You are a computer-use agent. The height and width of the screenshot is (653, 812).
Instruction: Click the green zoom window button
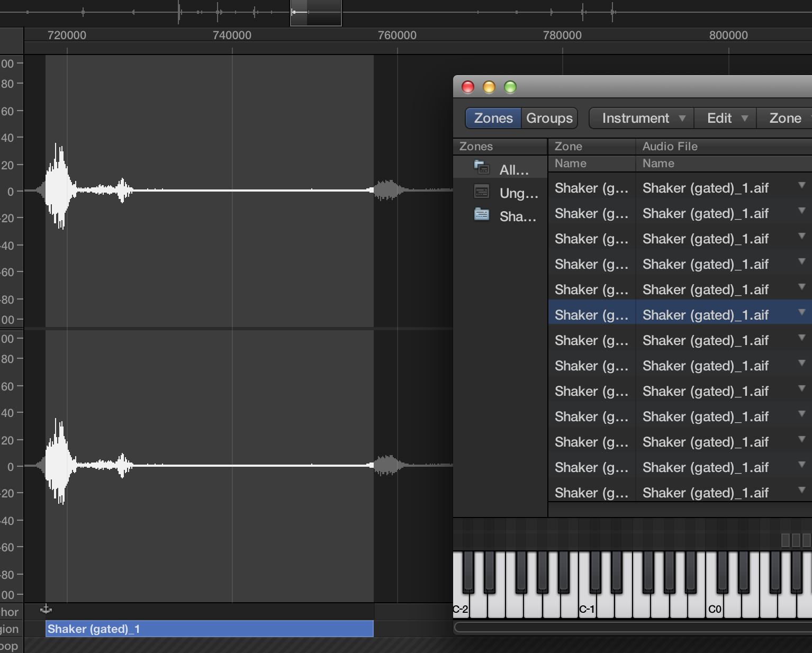pos(510,87)
